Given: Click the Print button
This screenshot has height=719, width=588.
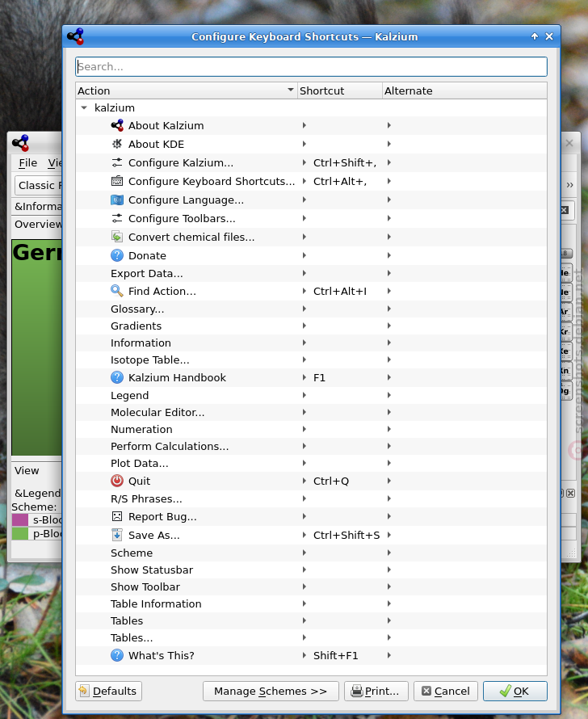Looking at the screenshot, I should point(376,691).
